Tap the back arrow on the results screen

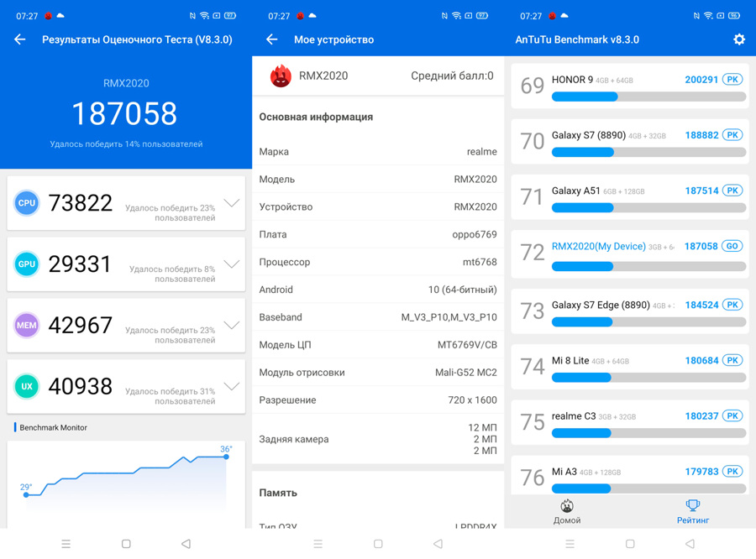point(20,39)
